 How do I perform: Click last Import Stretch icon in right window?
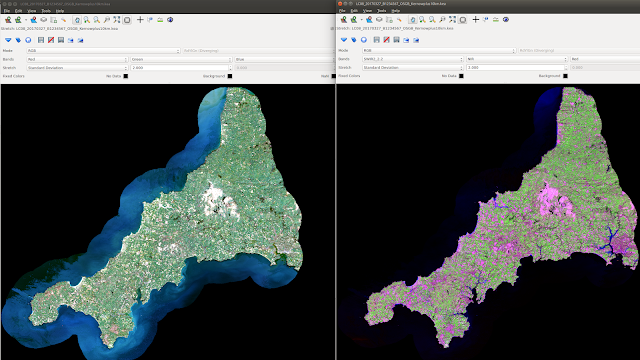416,40
